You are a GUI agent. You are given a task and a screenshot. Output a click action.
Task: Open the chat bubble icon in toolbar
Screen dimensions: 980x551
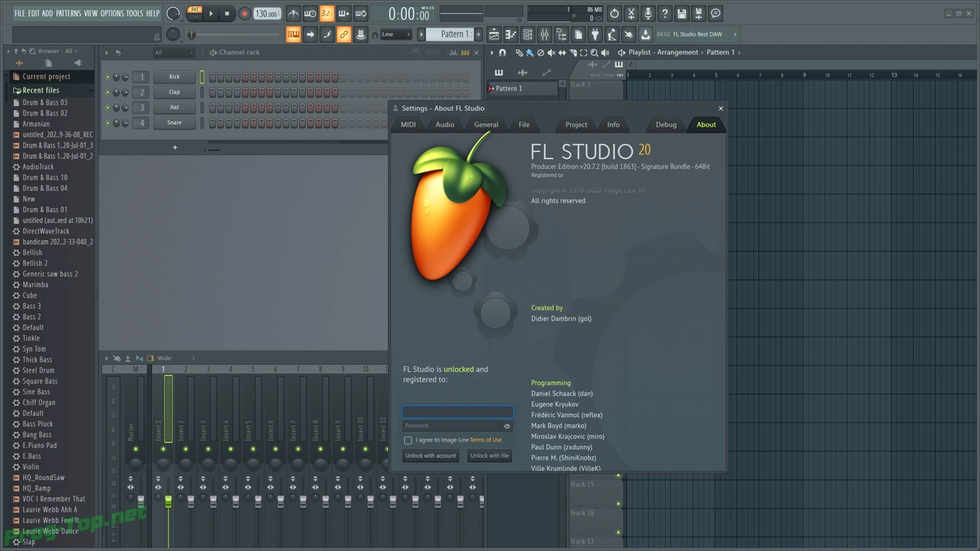(716, 13)
